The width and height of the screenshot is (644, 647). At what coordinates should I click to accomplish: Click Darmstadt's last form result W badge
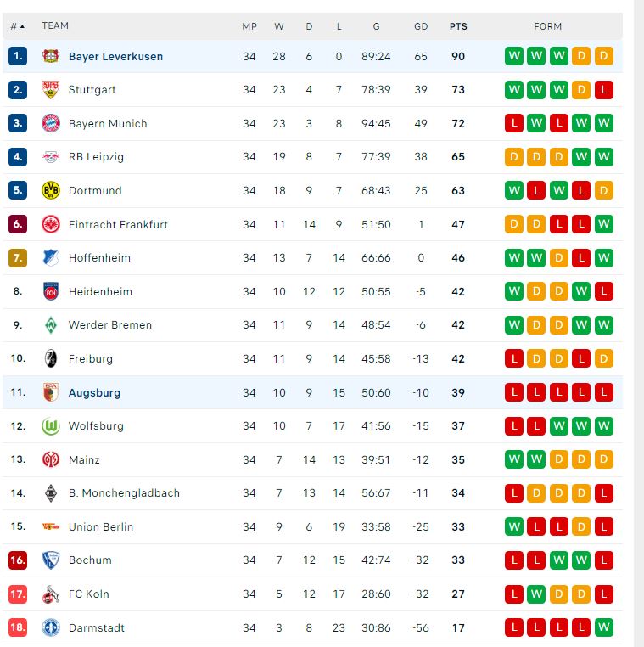[603, 627]
